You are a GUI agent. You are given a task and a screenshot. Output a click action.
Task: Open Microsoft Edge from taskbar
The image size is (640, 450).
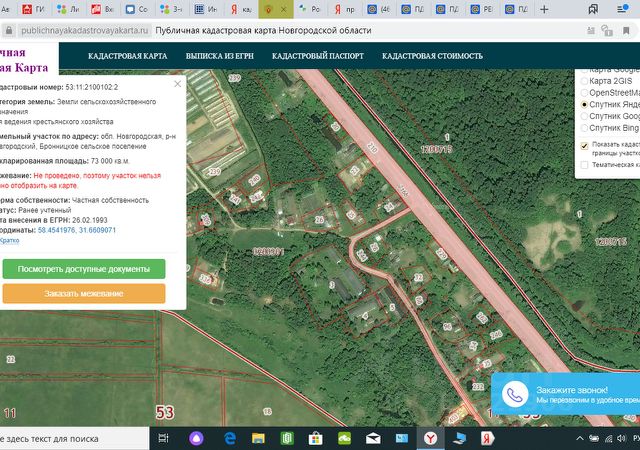click(230, 439)
